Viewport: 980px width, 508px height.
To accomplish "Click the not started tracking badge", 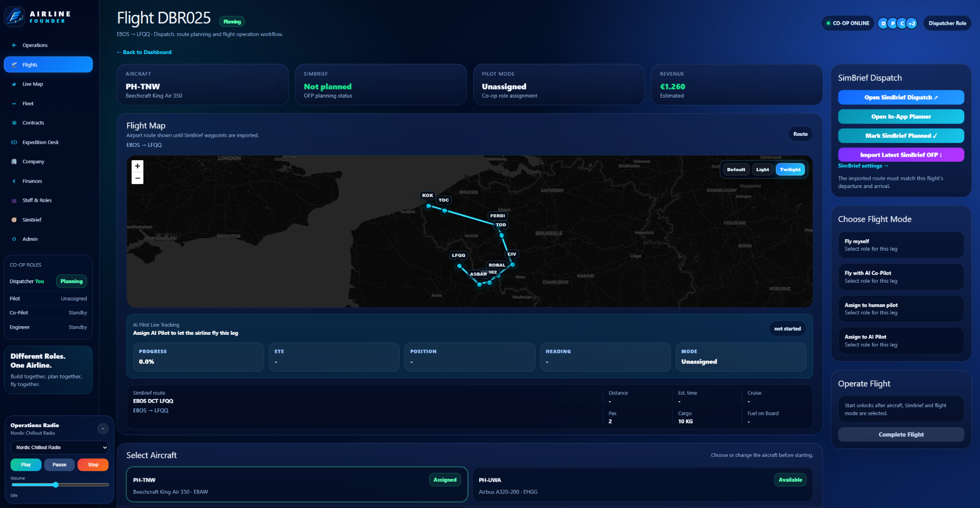I will (x=787, y=329).
